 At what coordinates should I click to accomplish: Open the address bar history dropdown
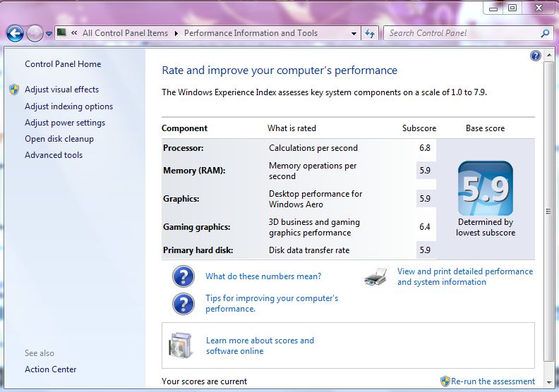(x=354, y=33)
